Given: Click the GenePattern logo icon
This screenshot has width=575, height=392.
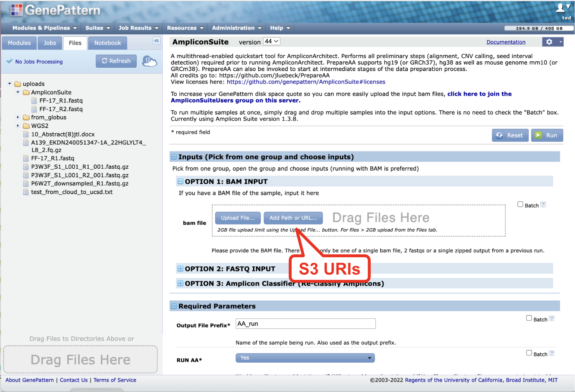Looking at the screenshot, I should pyautogui.click(x=16, y=10).
